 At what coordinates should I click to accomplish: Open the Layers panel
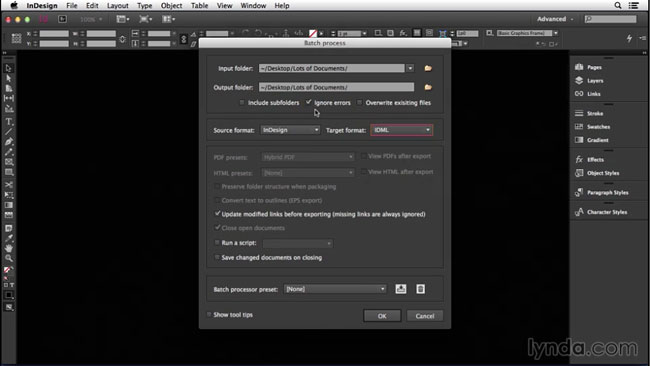[589, 80]
